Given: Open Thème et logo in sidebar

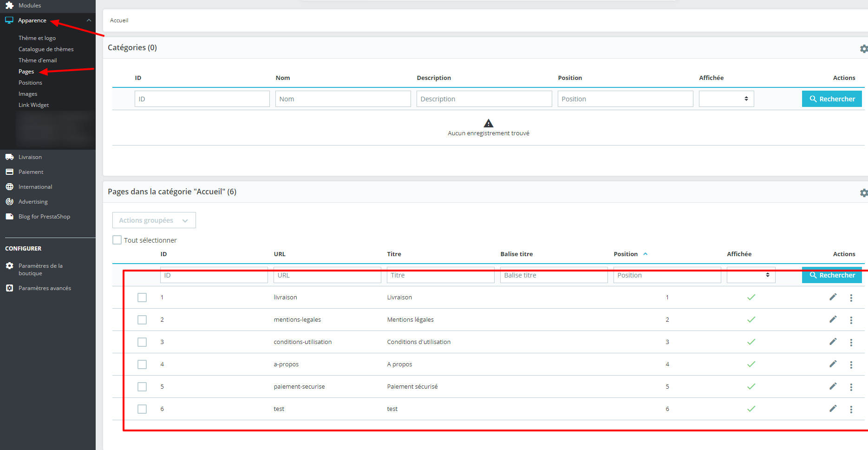Looking at the screenshot, I should click(x=37, y=38).
